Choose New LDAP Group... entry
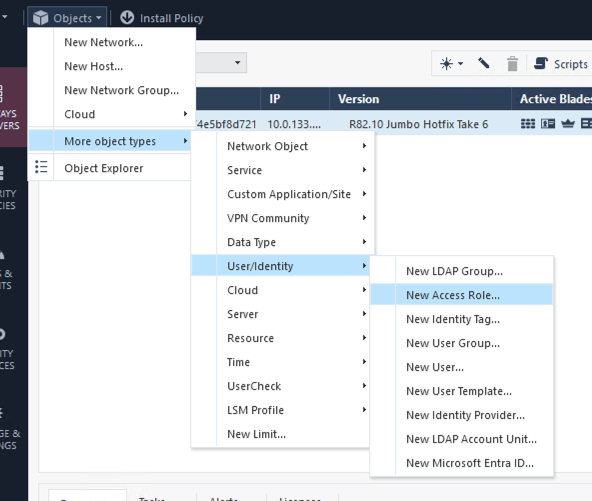 tap(461, 271)
